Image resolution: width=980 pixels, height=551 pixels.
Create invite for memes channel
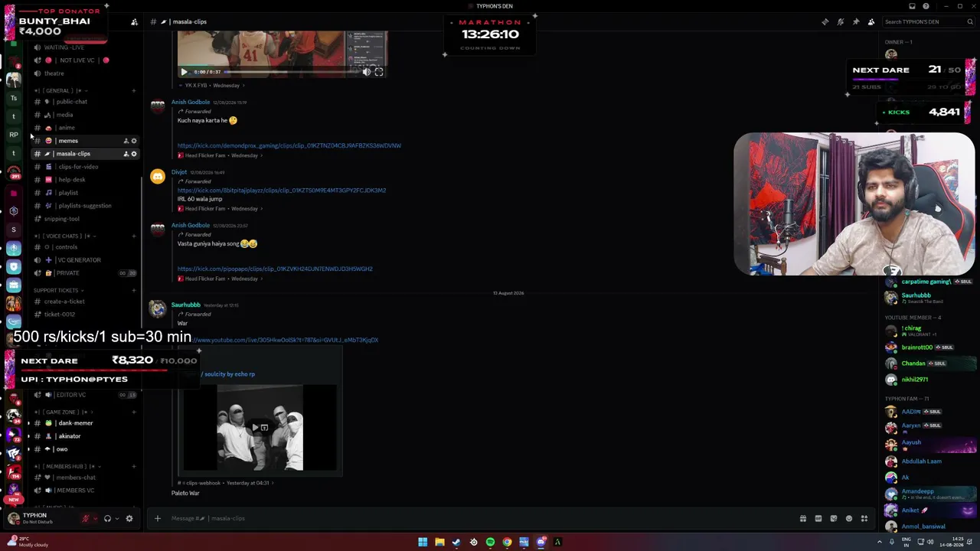126,141
